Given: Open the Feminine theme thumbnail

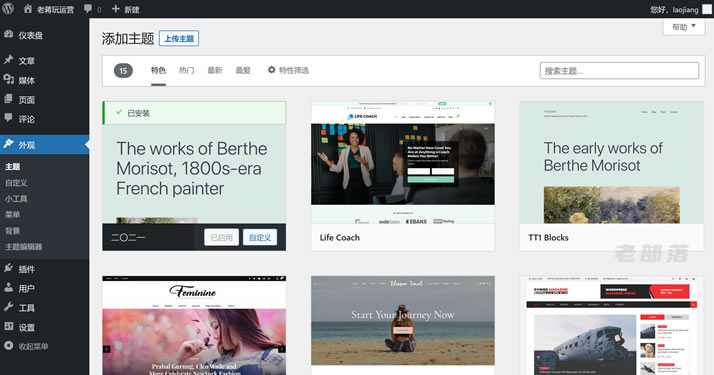Looking at the screenshot, I should point(194,325).
